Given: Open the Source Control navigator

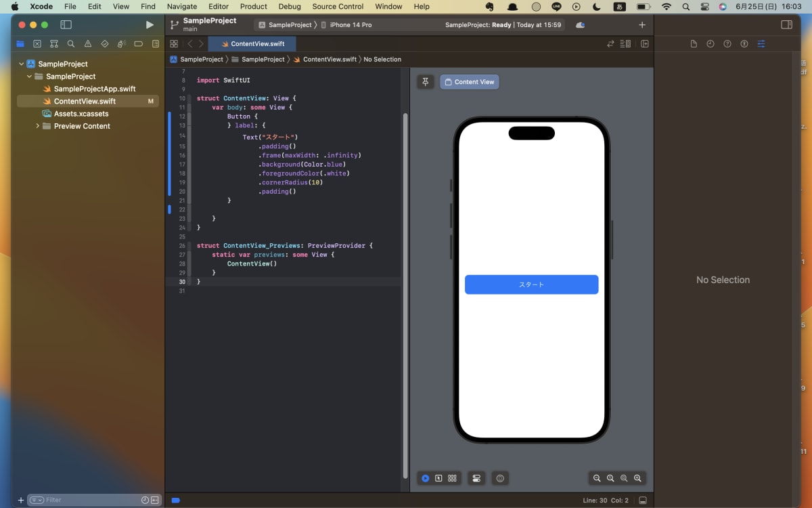Looking at the screenshot, I should point(37,43).
